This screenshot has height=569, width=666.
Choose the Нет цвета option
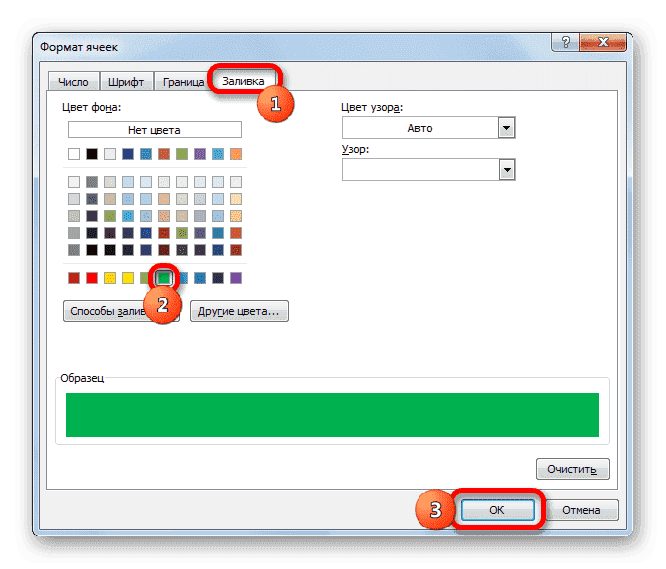click(x=155, y=130)
